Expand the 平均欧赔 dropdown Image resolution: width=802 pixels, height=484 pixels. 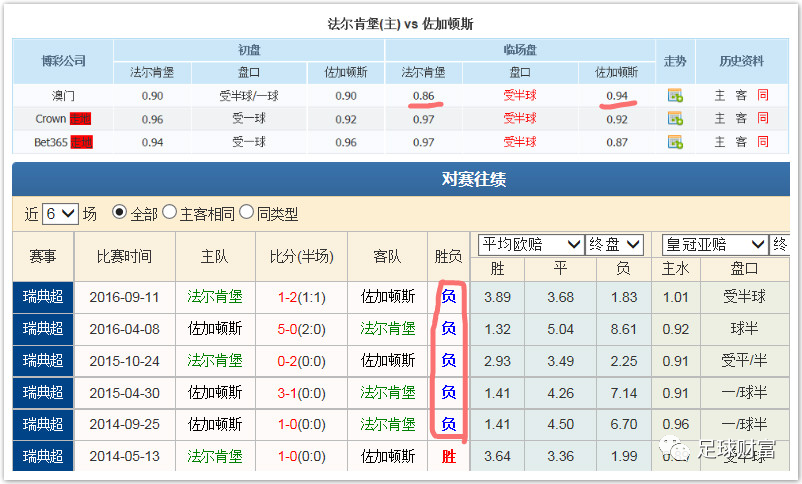point(531,244)
